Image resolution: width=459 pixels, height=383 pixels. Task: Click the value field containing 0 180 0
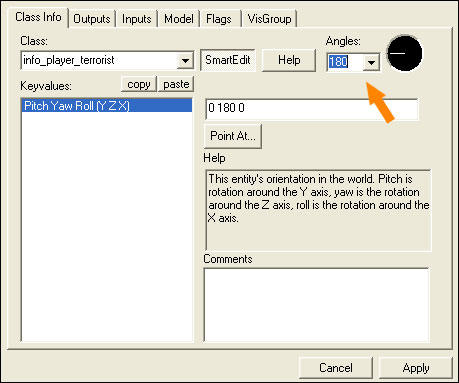pyautogui.click(x=312, y=108)
